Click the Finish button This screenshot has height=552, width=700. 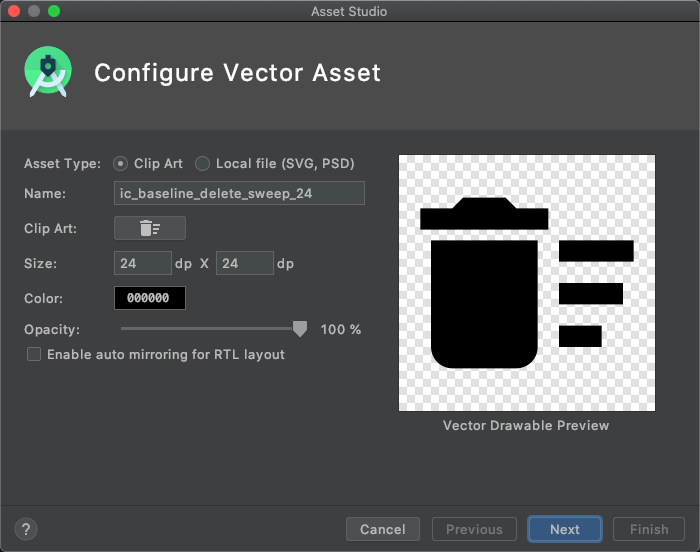pyautogui.click(x=649, y=529)
